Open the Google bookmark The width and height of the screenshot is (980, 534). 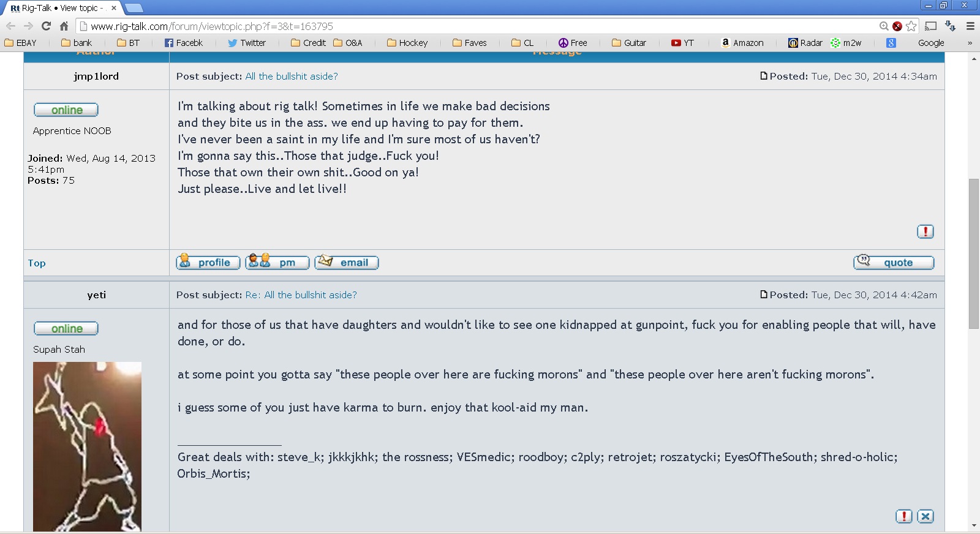931,43
